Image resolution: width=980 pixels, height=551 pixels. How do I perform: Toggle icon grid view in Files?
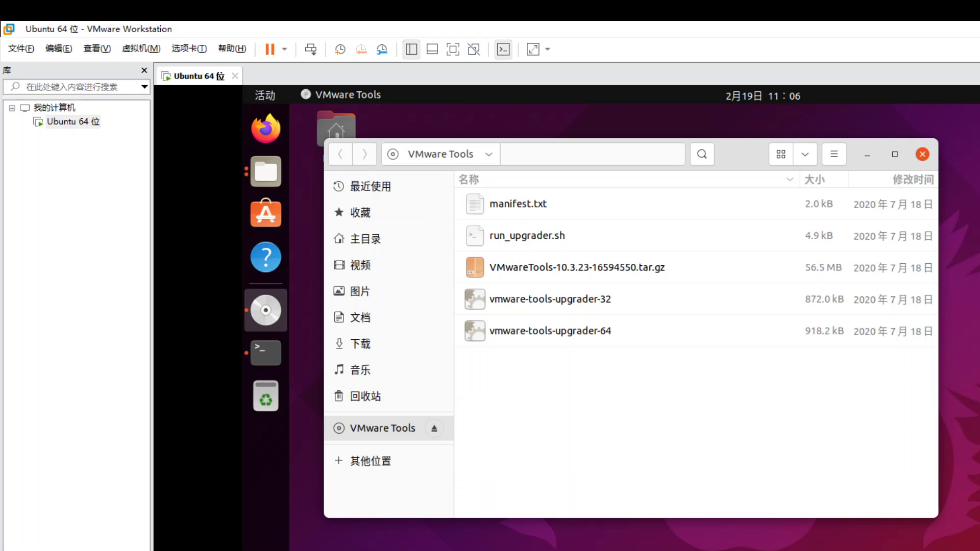coord(780,154)
